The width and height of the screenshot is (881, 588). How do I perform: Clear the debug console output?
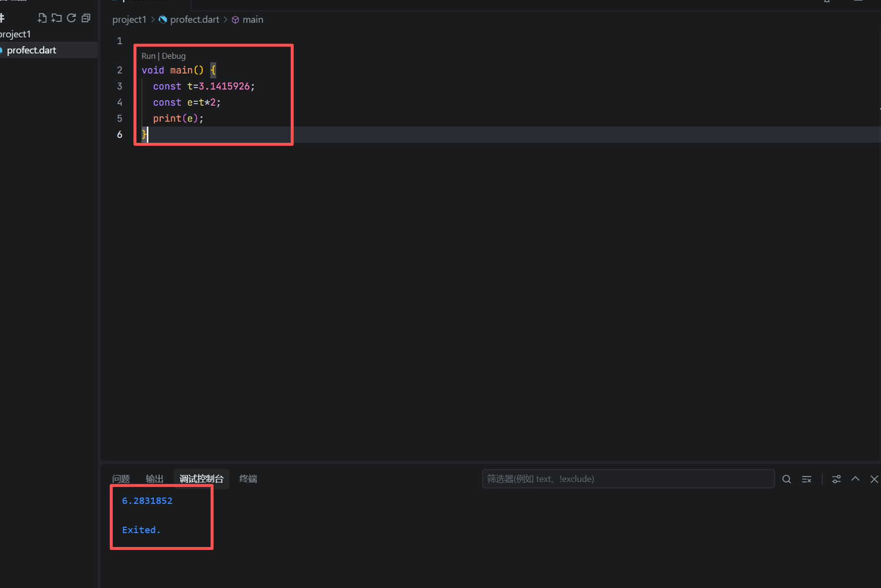click(x=807, y=479)
